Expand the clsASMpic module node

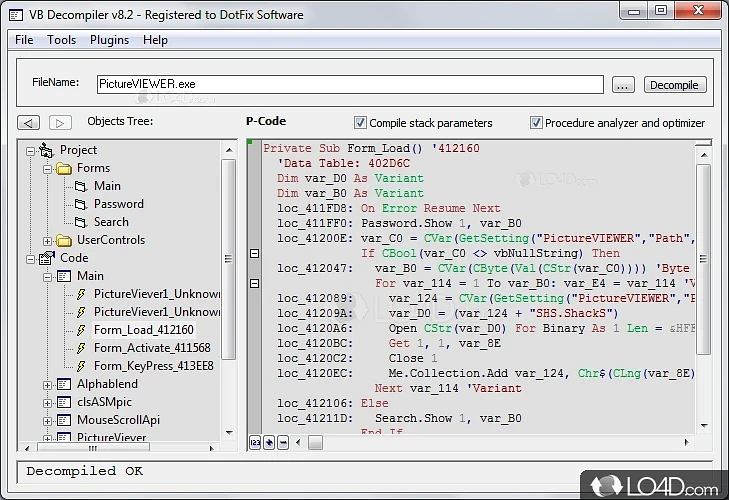click(47, 403)
